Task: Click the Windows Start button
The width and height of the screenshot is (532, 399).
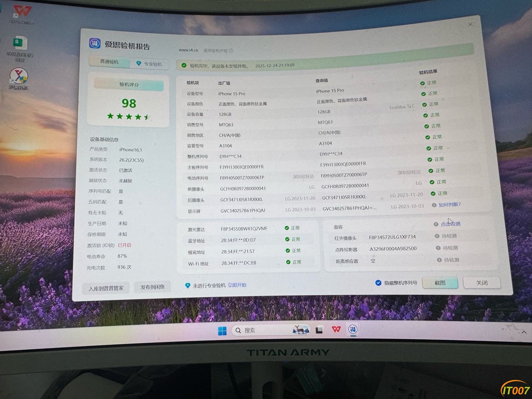Action: (x=222, y=331)
